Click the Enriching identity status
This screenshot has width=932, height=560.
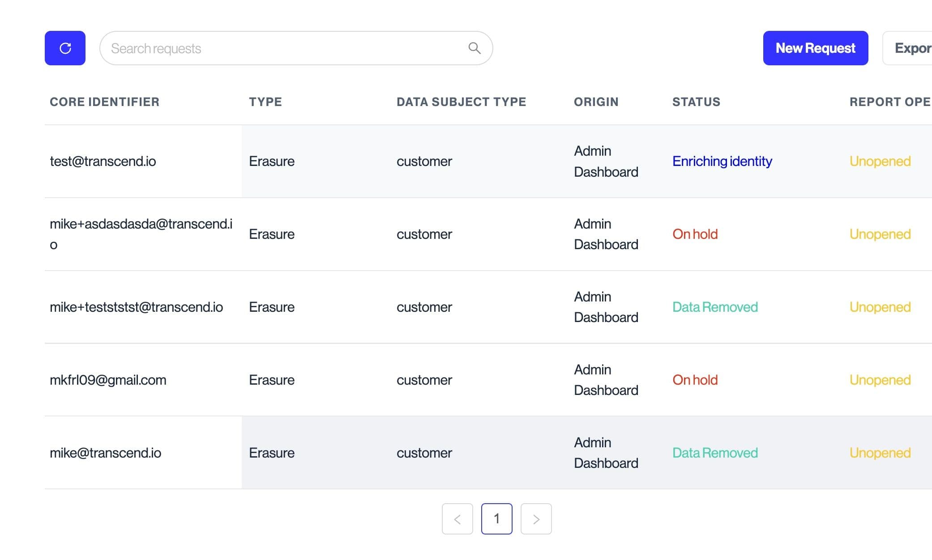tap(722, 161)
